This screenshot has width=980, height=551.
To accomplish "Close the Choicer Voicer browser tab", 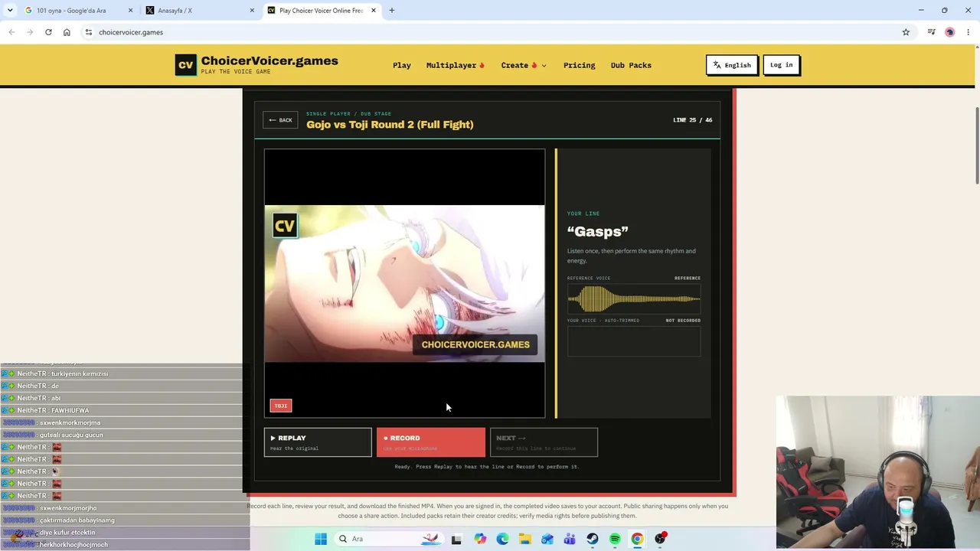I will [374, 11].
